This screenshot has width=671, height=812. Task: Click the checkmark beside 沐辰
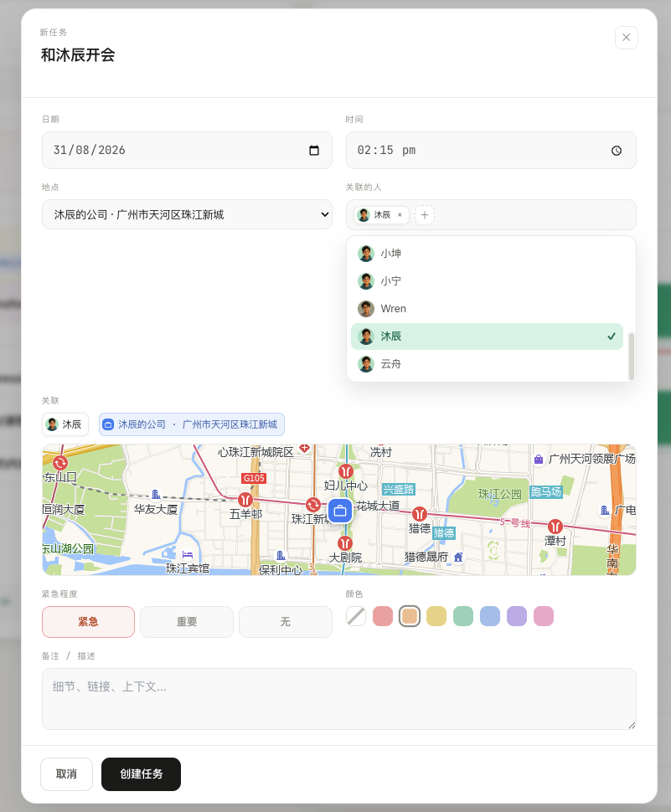click(612, 336)
